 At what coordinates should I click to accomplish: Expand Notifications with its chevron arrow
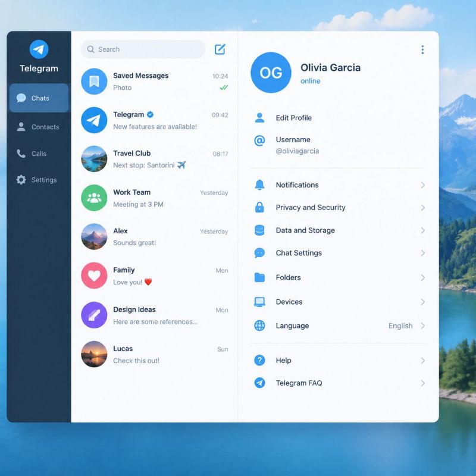click(x=422, y=185)
